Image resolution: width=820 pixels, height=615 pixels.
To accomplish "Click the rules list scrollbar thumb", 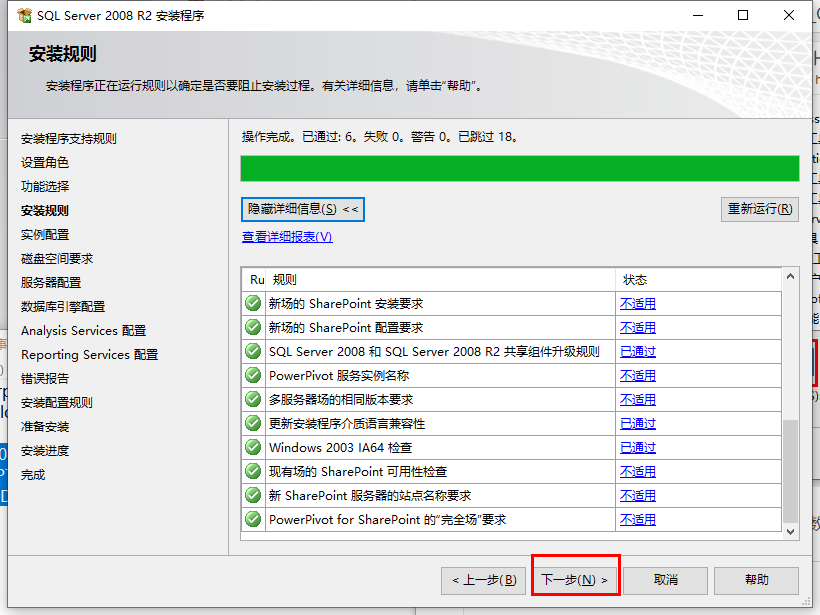I will (790, 471).
